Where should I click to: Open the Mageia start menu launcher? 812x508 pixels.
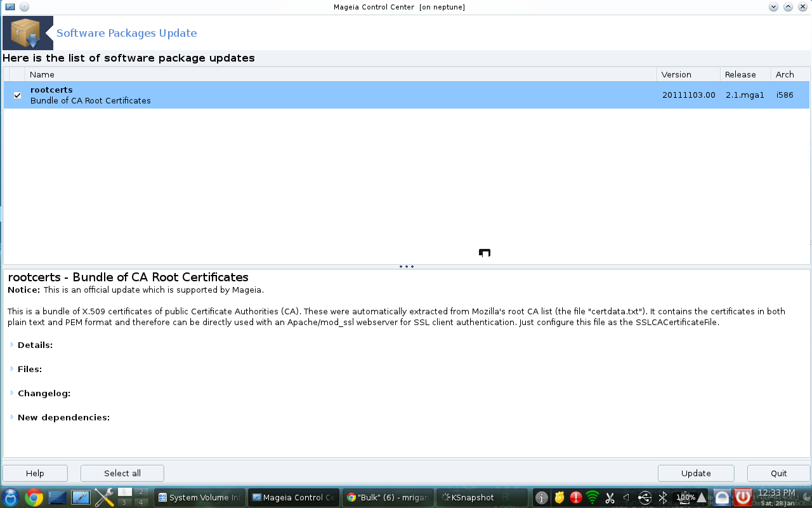[x=11, y=497]
